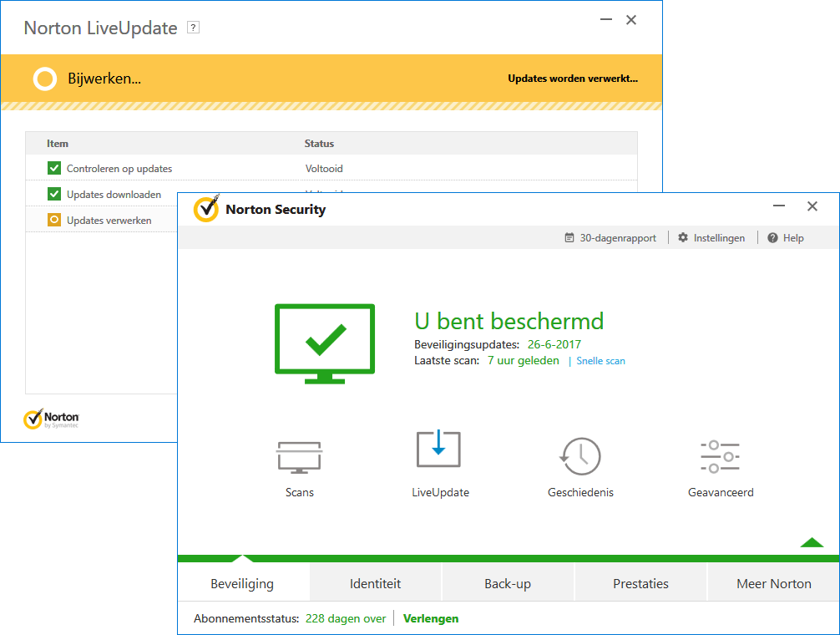Screen dimensions: 840x635
Task: Minimize the Norton LiveUpdate window
Action: 606,20
